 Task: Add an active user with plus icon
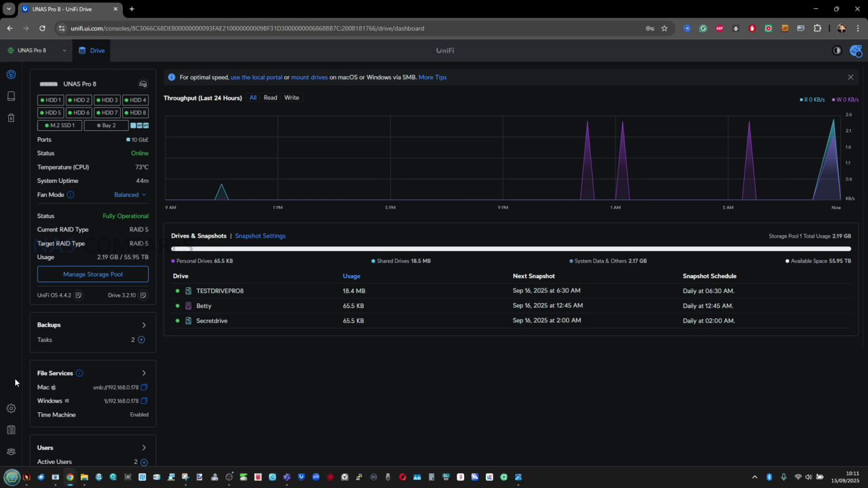[144, 462]
